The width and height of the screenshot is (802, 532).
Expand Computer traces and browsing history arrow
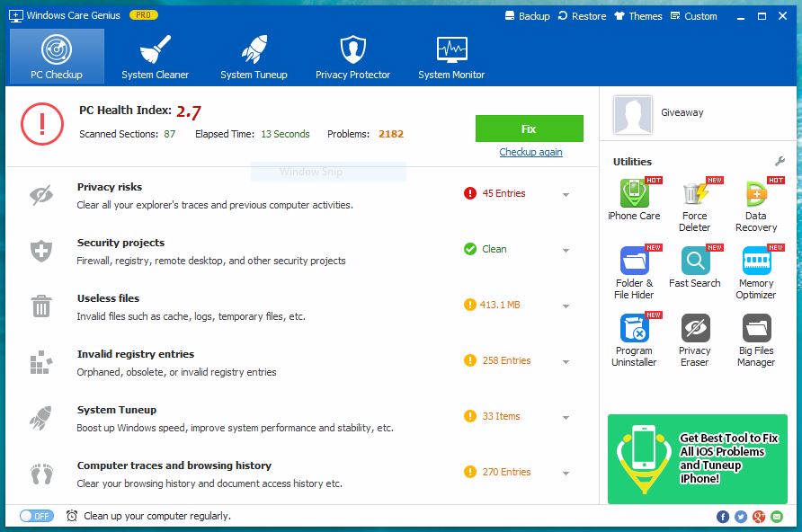[x=566, y=474]
